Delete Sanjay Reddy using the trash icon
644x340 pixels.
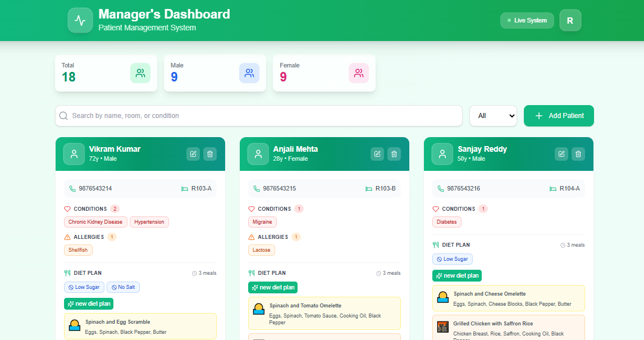pos(578,153)
